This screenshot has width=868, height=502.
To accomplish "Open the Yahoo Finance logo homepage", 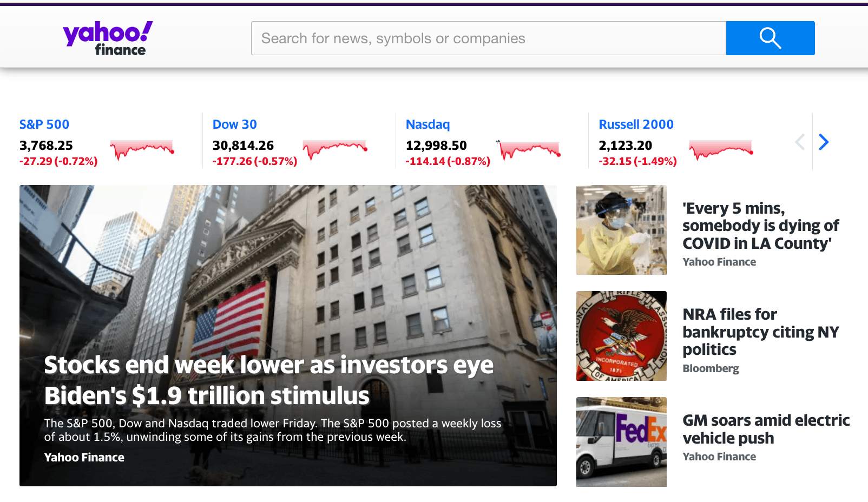I will click(x=108, y=38).
